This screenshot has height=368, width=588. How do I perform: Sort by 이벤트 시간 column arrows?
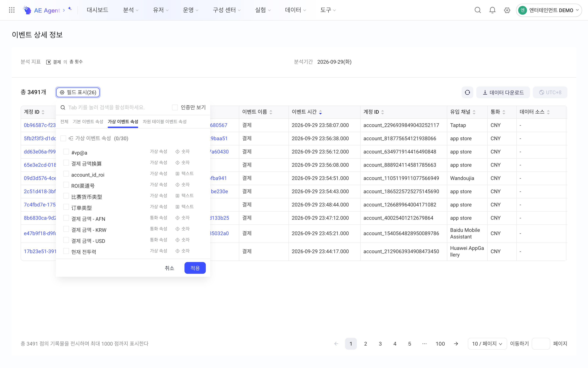(x=320, y=112)
